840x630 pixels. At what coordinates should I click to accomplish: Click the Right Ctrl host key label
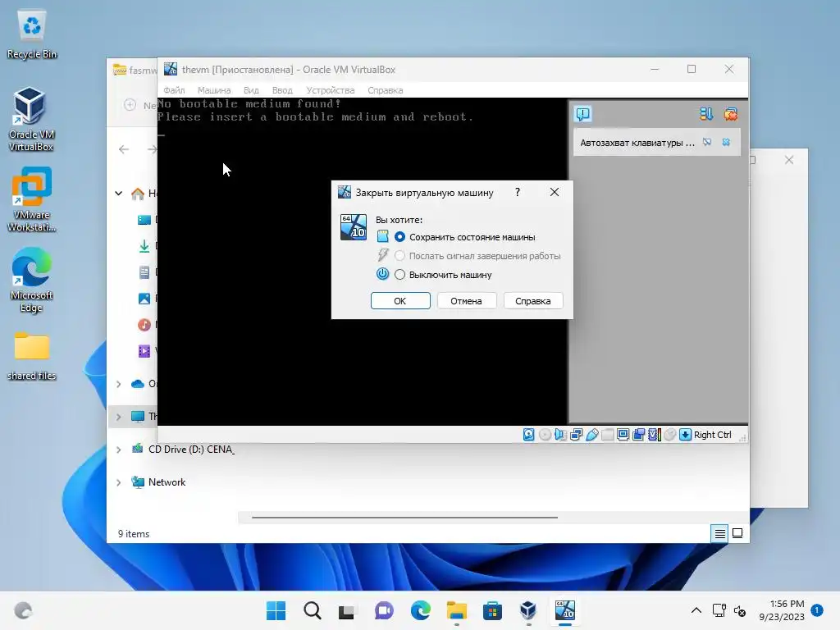coord(713,435)
